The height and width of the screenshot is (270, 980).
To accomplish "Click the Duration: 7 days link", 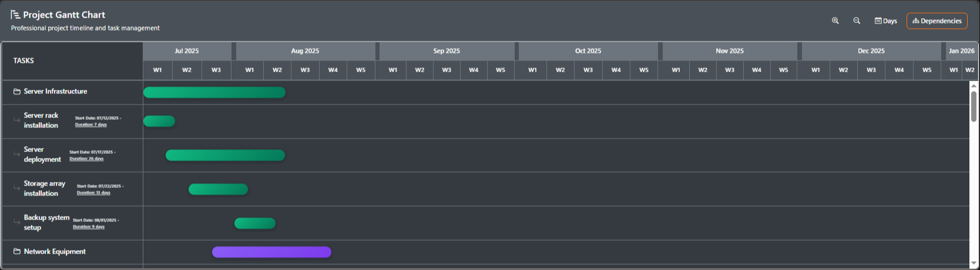I will [x=91, y=125].
